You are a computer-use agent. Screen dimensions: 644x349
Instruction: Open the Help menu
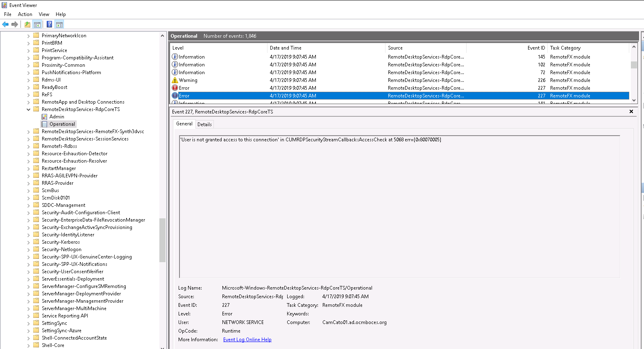coord(61,14)
